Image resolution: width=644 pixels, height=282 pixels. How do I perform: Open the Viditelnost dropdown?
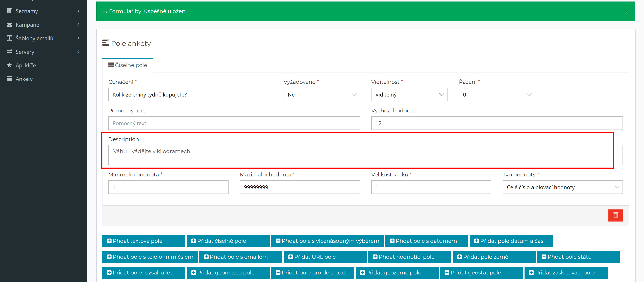coord(409,95)
